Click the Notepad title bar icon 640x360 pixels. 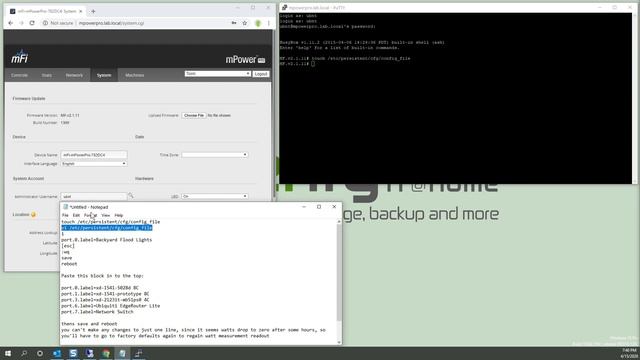[x=65, y=207]
